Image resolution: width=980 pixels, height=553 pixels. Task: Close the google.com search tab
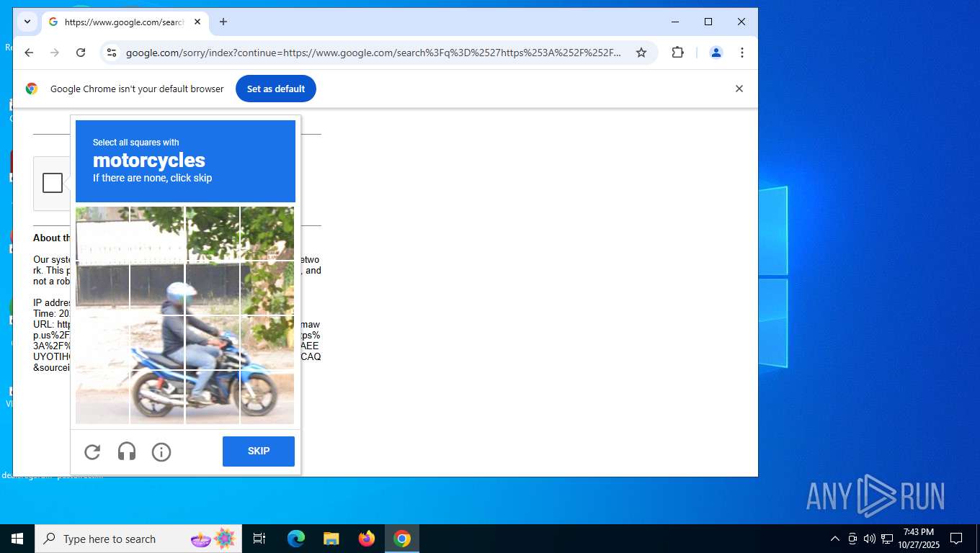[x=197, y=22]
